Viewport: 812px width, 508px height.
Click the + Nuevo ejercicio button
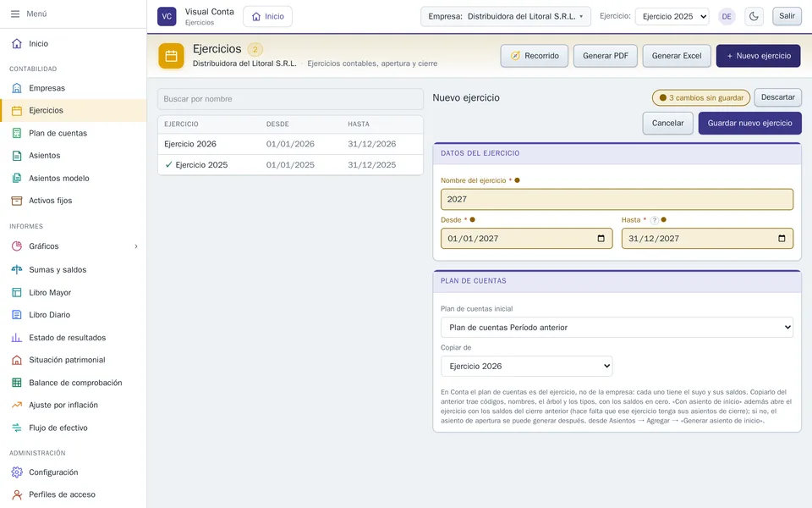click(x=758, y=56)
